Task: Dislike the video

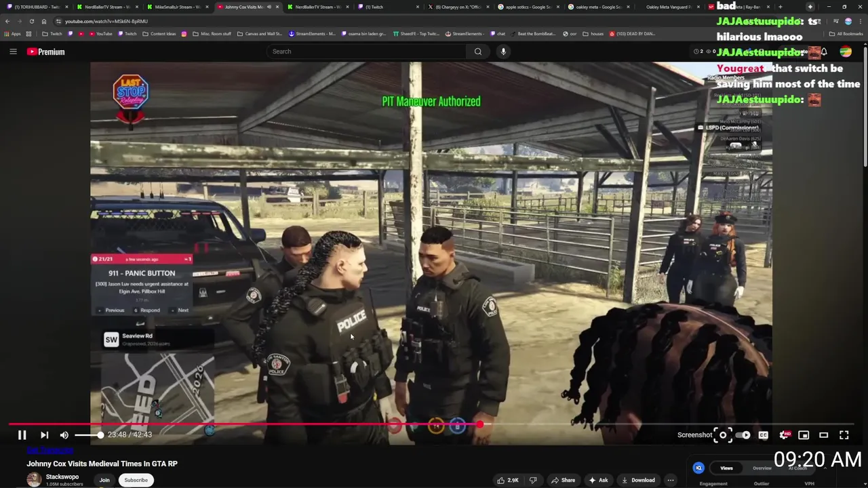Action: 533,480
